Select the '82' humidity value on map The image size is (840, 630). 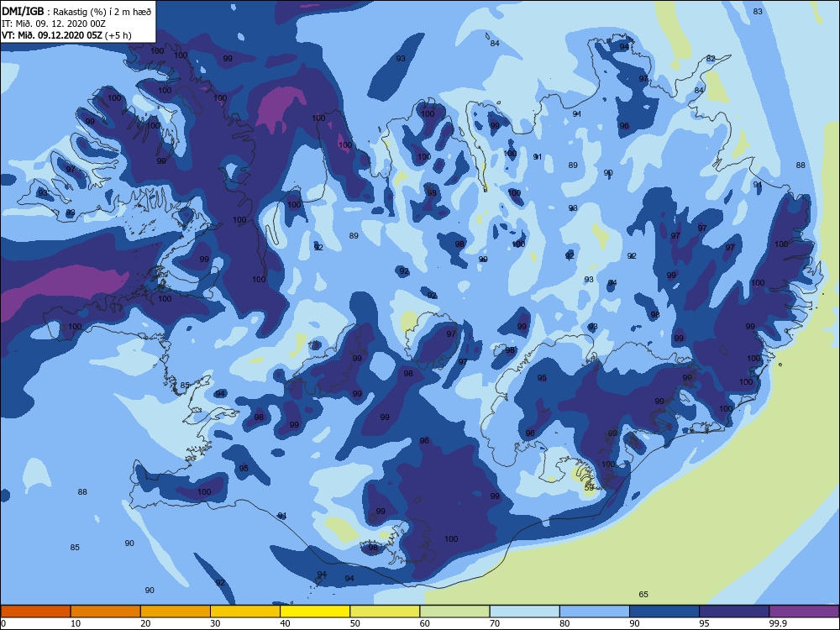(x=711, y=59)
